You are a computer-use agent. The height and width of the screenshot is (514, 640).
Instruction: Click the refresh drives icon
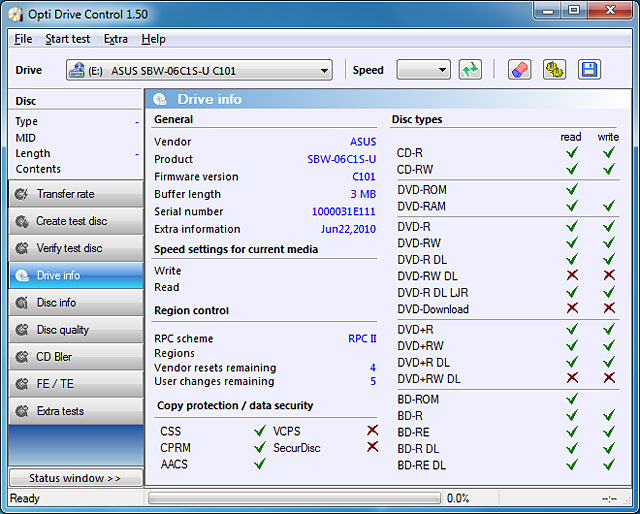[470, 69]
